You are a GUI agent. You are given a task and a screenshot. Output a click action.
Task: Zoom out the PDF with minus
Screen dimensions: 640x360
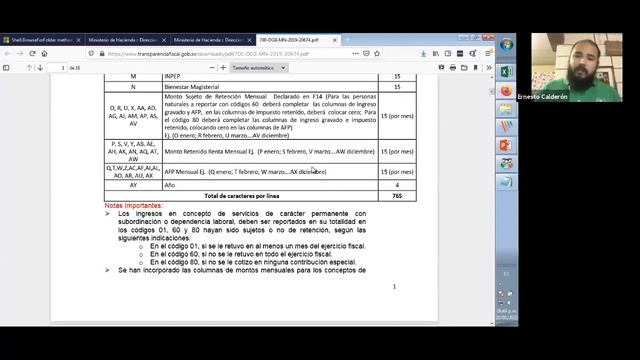[212, 68]
